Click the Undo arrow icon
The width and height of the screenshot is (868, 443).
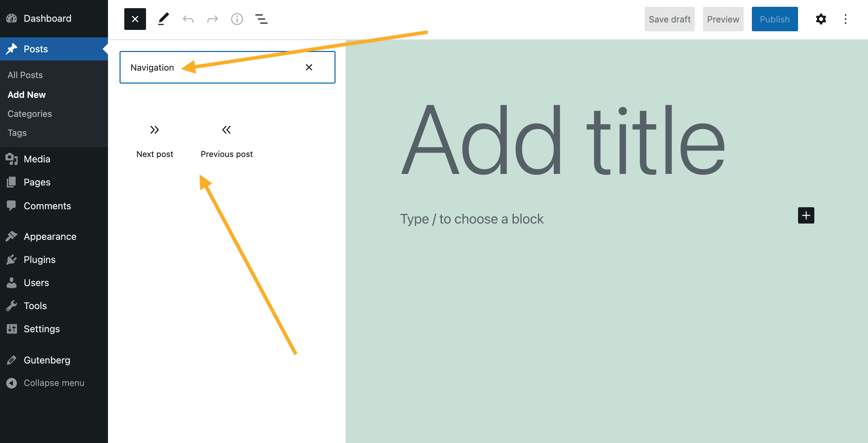click(188, 19)
